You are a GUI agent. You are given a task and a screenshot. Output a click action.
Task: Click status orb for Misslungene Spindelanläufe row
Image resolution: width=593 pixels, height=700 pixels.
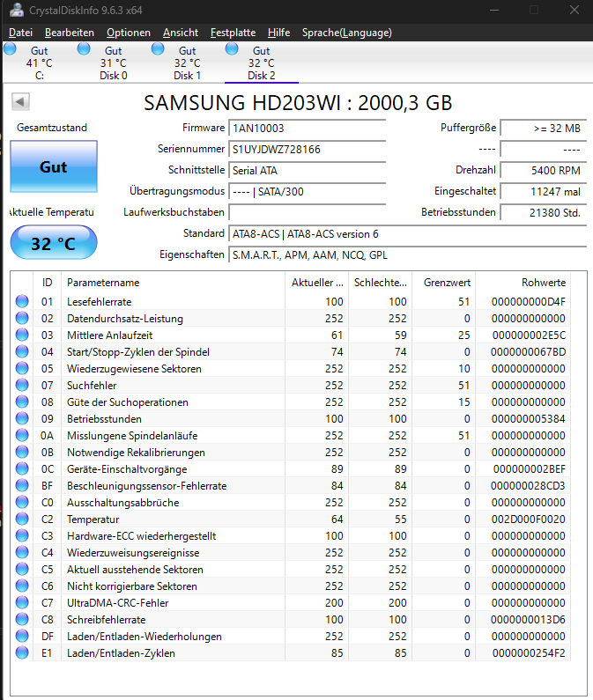pyautogui.click(x=22, y=435)
